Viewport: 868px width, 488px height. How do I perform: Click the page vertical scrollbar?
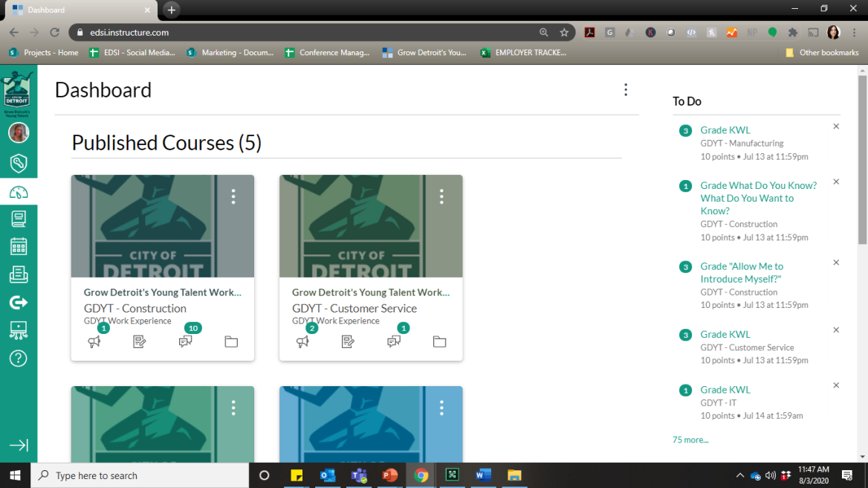pos(863,161)
